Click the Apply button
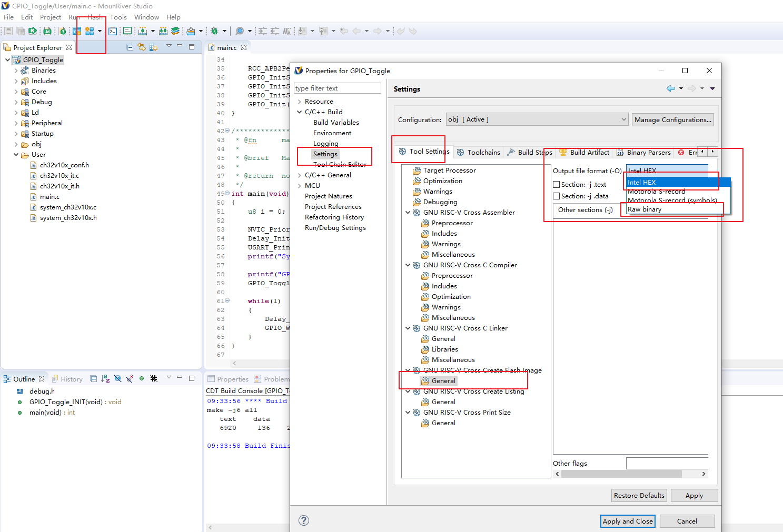This screenshot has height=532, width=783. pos(694,495)
